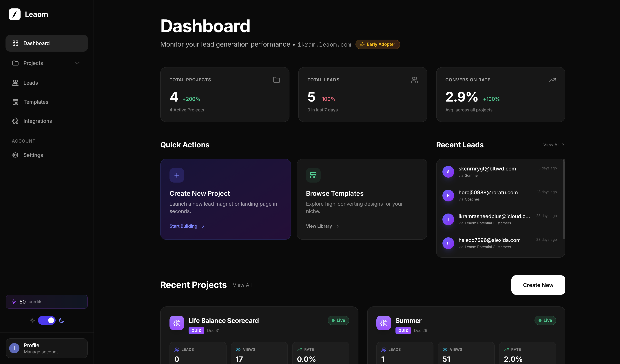Open Settings via the gear icon
The width and height of the screenshot is (620, 364).
click(x=15, y=155)
